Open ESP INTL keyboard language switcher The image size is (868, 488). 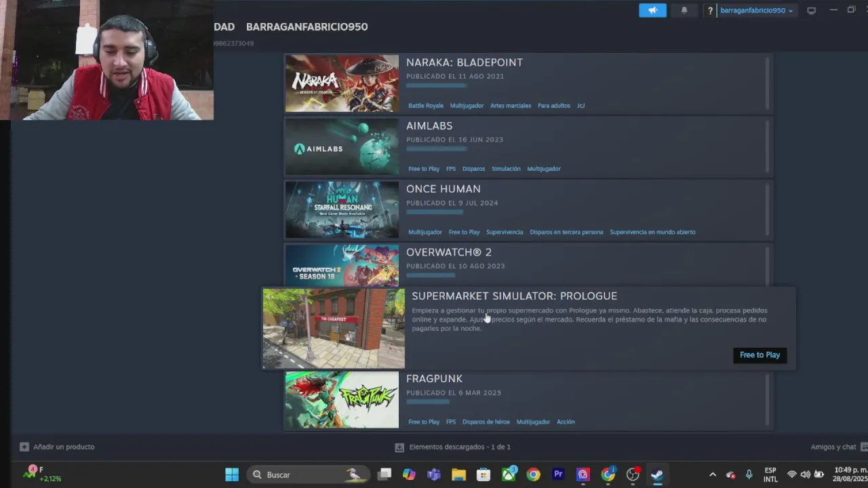(x=770, y=474)
